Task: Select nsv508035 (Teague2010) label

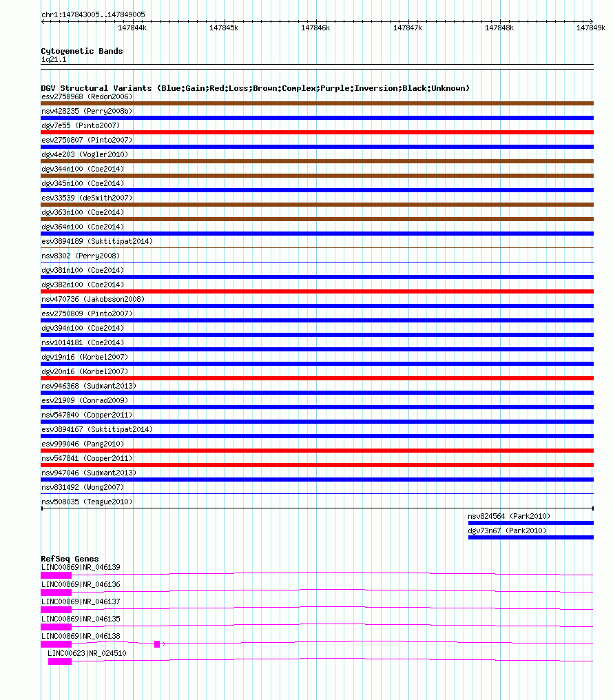Action: pos(87,502)
